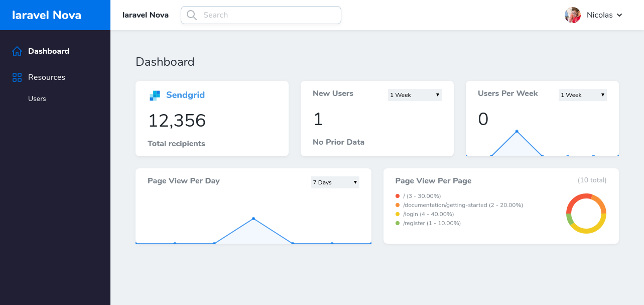Open the user menu chevron beside Nicolas
The height and width of the screenshot is (305, 644).
(619, 15)
